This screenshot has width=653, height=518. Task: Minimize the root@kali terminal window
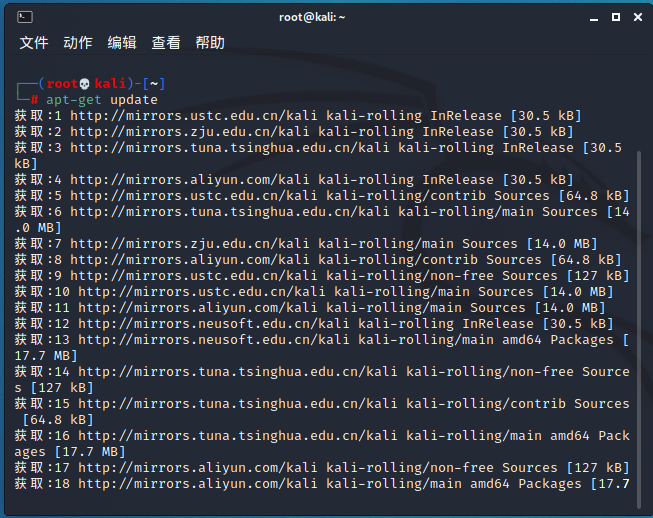594,17
